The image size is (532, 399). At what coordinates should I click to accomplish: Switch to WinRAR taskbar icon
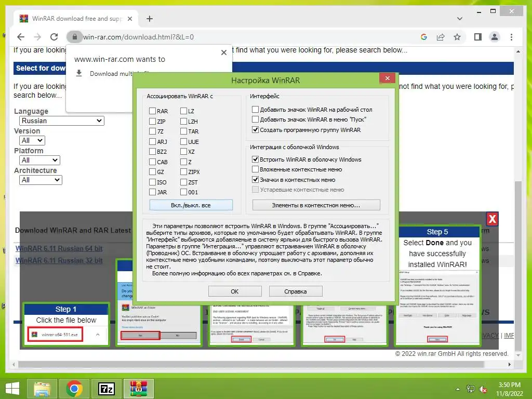coord(138,389)
